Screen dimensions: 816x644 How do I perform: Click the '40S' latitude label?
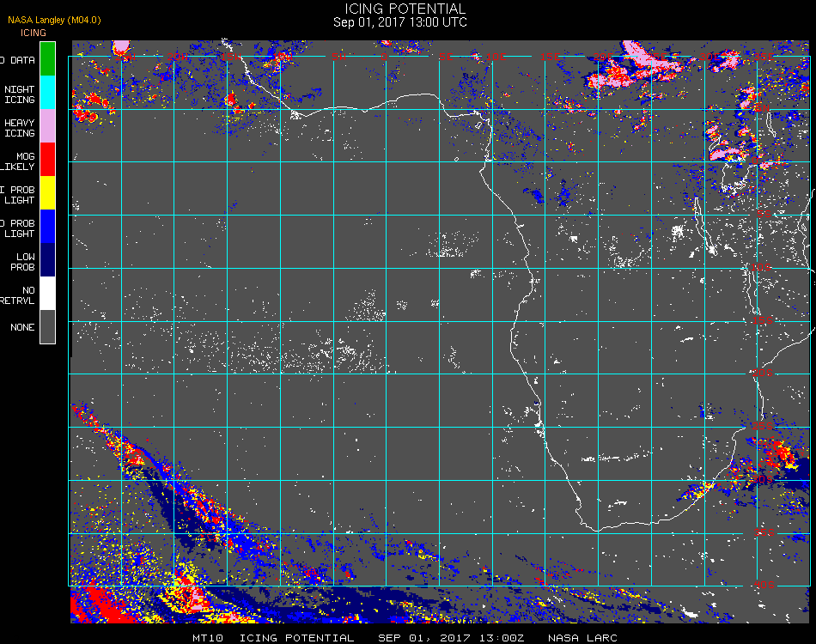(x=764, y=586)
